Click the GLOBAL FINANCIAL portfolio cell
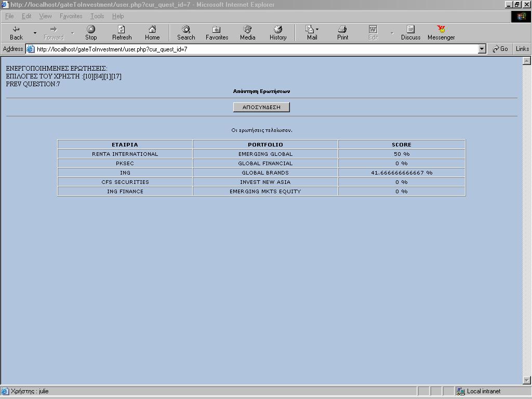Screen dimensions: 532x399 (x=265, y=163)
